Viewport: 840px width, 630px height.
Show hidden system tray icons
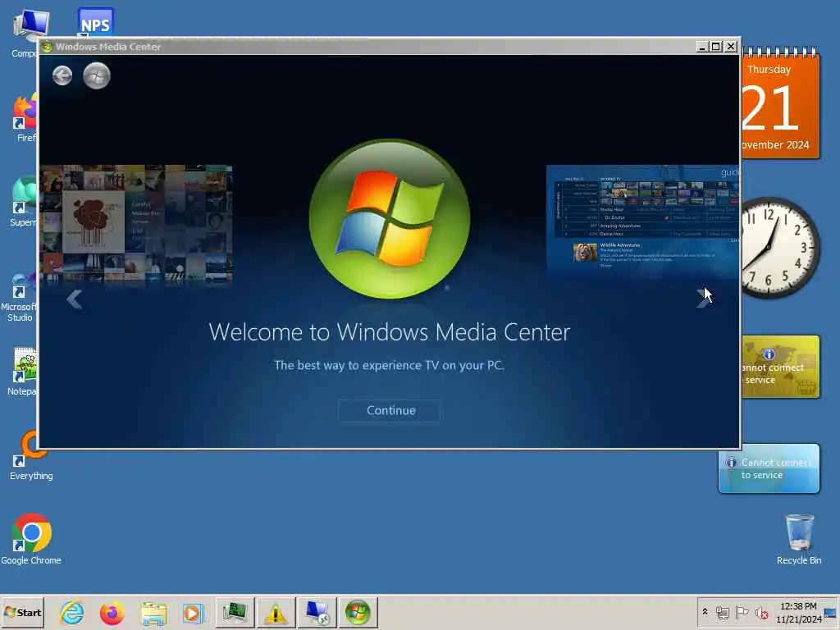pyautogui.click(x=705, y=612)
